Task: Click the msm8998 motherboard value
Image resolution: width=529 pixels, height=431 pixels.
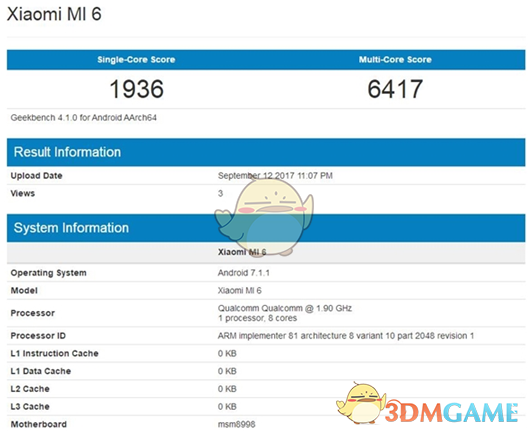Action: tap(236, 424)
